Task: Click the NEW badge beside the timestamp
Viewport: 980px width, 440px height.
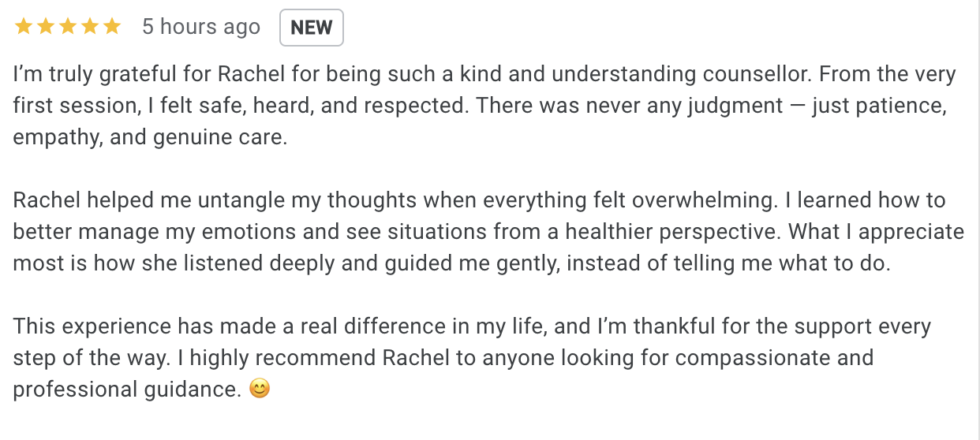Action: (x=312, y=28)
